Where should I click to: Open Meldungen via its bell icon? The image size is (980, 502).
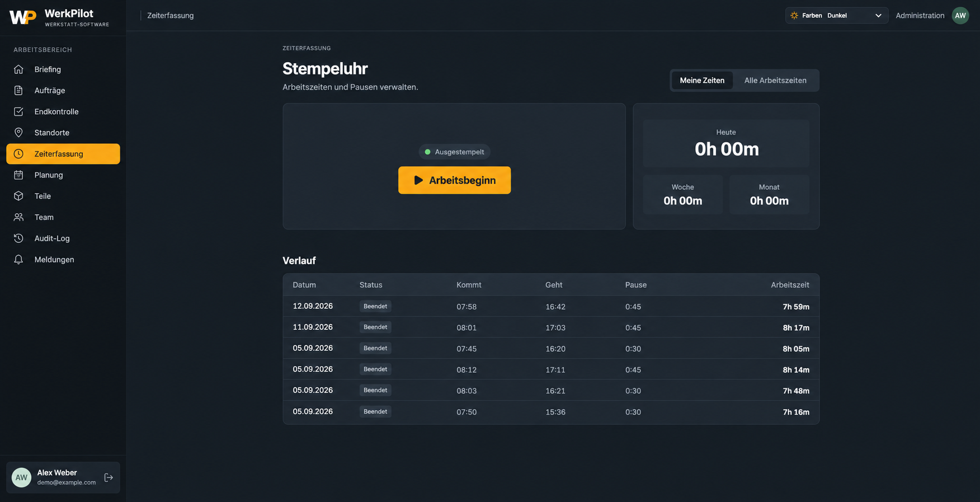(18, 260)
